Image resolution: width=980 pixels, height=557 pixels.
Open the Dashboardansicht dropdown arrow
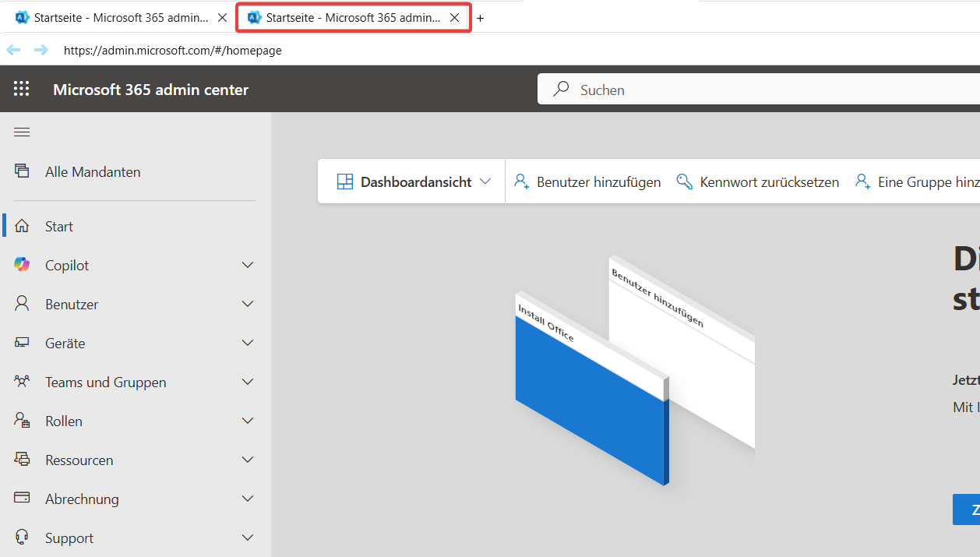click(485, 182)
